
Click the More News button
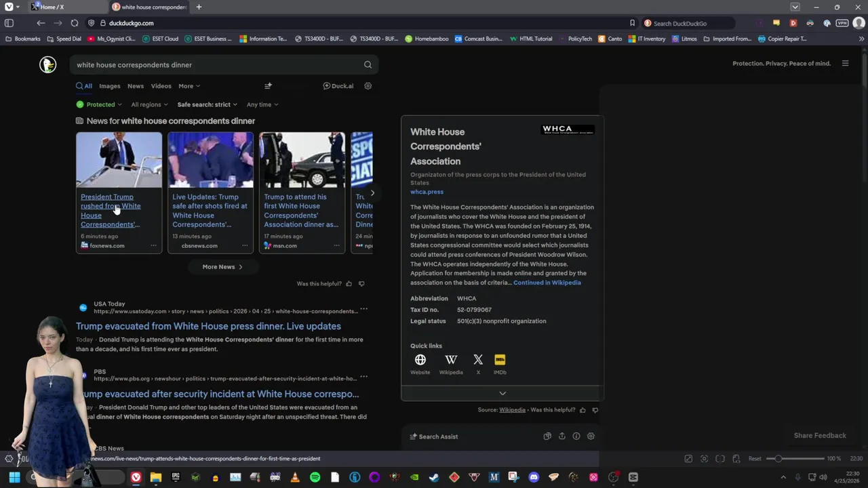click(x=222, y=267)
